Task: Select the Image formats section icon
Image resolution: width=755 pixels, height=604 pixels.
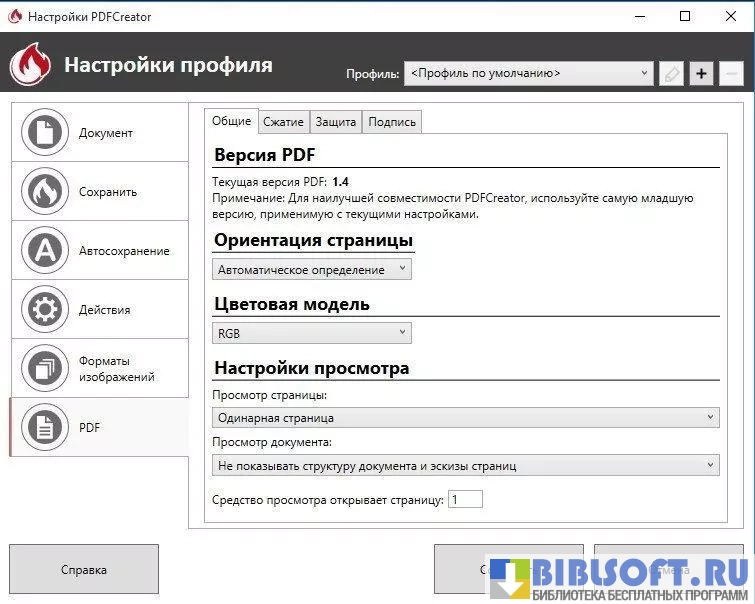Action: coord(44,369)
